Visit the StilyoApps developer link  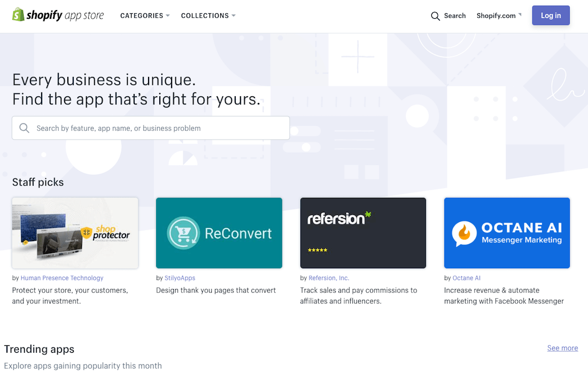click(x=180, y=278)
